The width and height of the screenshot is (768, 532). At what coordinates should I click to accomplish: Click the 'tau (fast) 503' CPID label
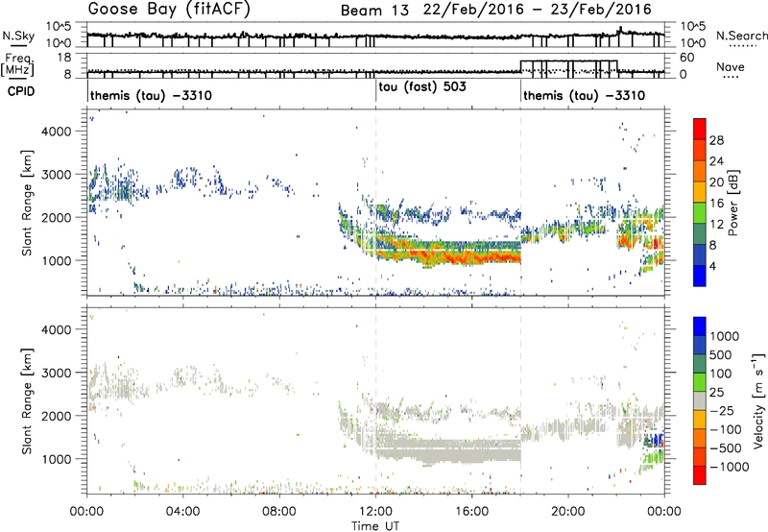pos(422,86)
